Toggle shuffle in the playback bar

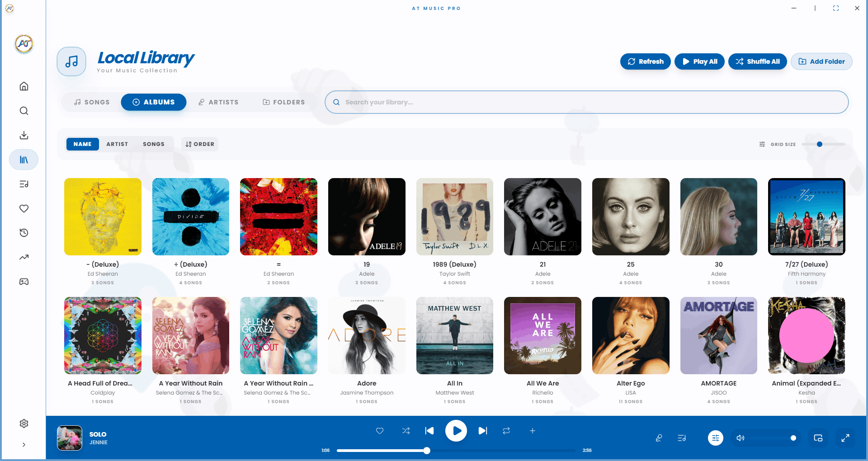click(406, 431)
